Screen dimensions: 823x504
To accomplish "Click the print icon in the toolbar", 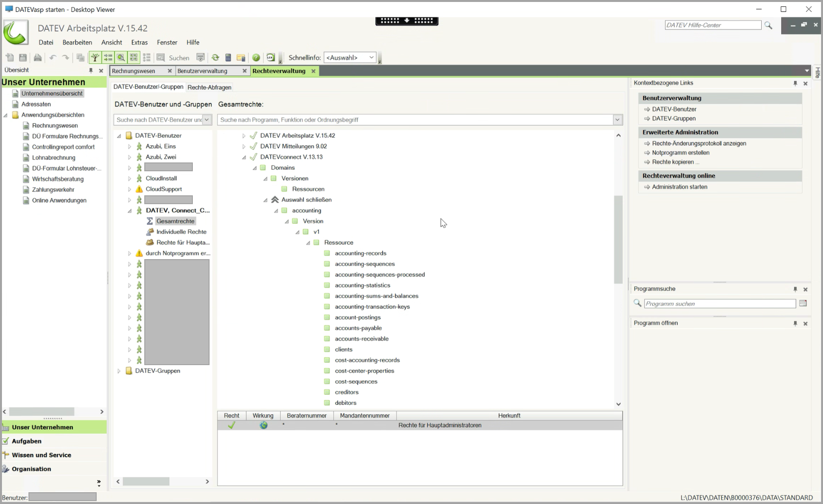I will [37, 57].
